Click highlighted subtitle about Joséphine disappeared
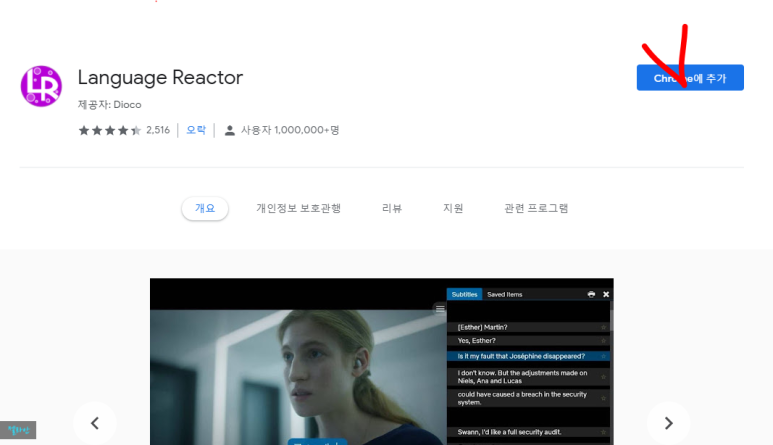This screenshot has width=773, height=445. [528, 356]
